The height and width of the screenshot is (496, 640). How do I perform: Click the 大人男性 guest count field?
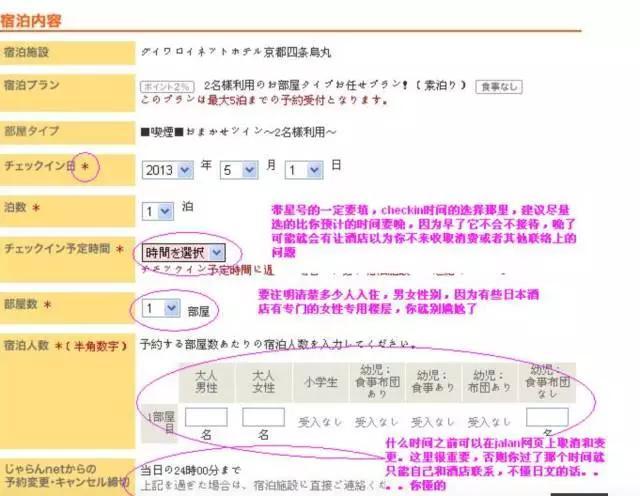[205, 417]
